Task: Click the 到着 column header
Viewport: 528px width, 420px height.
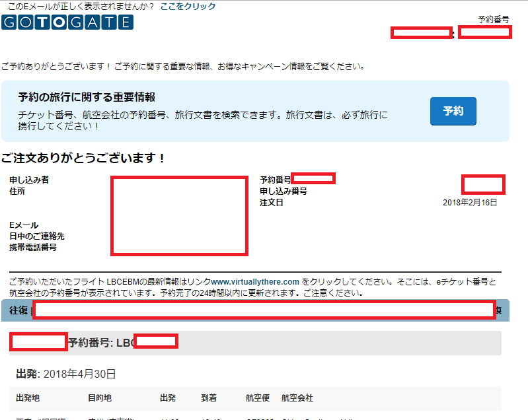Action: (209, 398)
